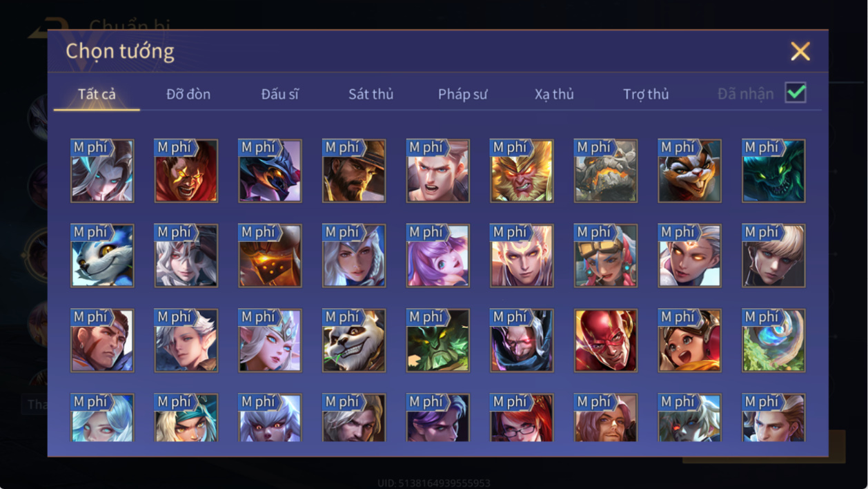868x489 pixels.
Task: Pick the red-haired hero with glasses
Action: 522,418
